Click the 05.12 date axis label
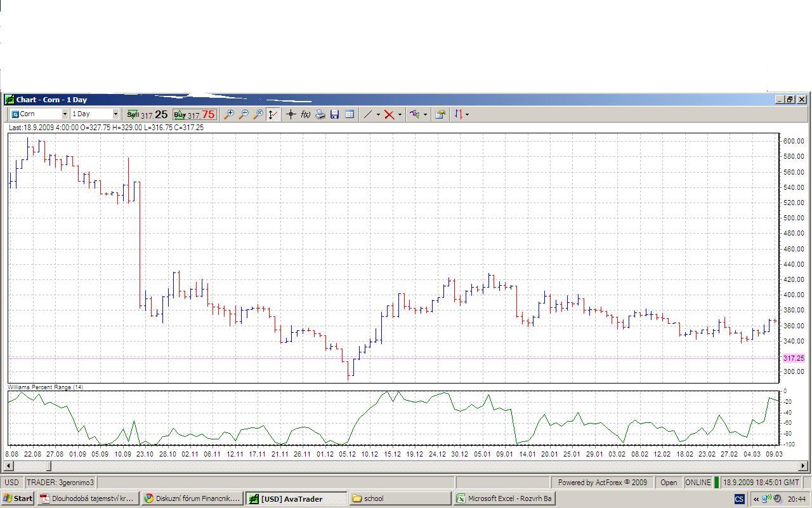 347,454
